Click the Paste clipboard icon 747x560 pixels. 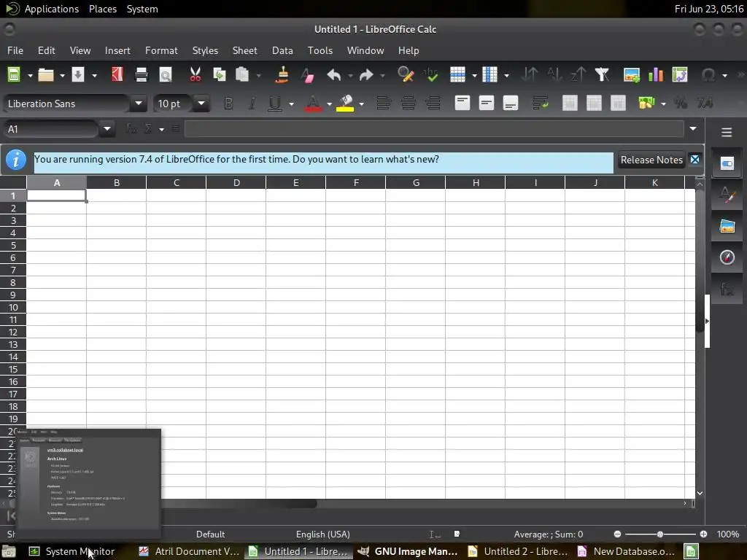[x=242, y=75]
